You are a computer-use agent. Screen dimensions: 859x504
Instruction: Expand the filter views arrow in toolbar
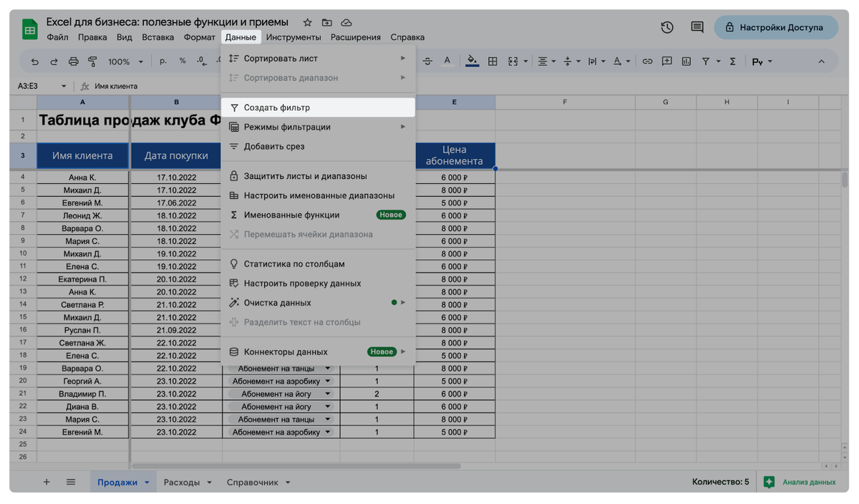click(x=718, y=62)
